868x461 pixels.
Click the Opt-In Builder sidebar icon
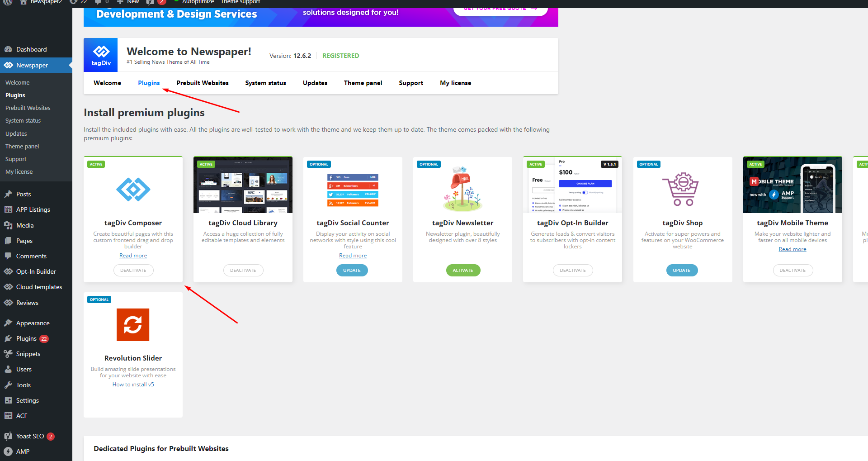[8, 271]
